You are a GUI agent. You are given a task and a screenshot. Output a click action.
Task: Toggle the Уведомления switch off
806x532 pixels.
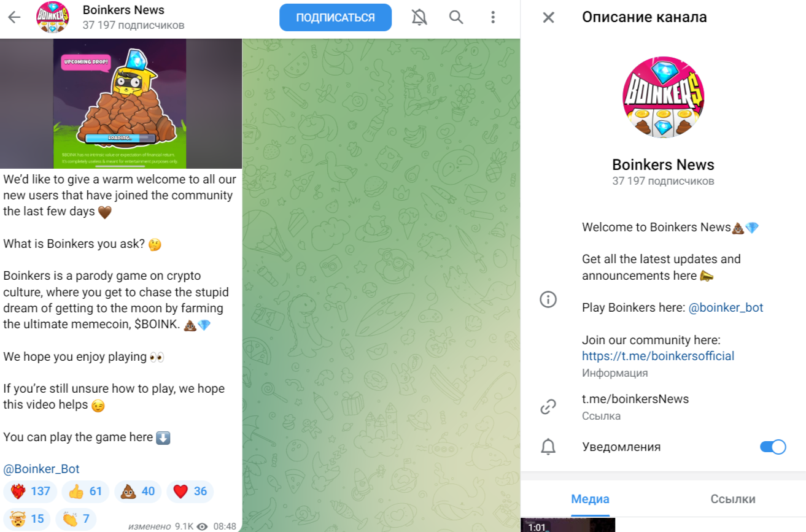[773, 447]
